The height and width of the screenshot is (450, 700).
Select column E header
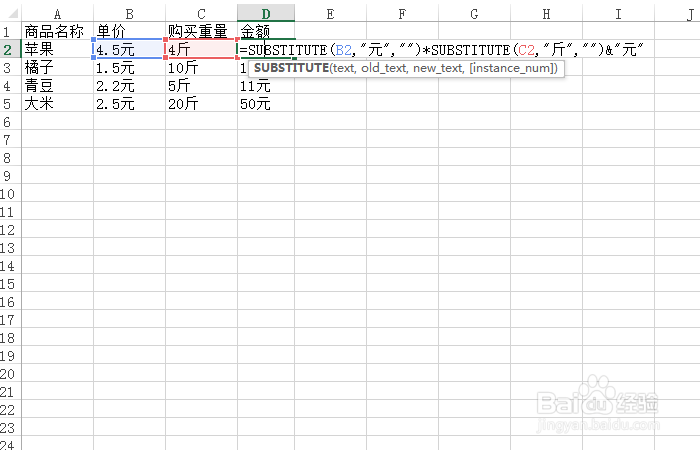[330, 14]
